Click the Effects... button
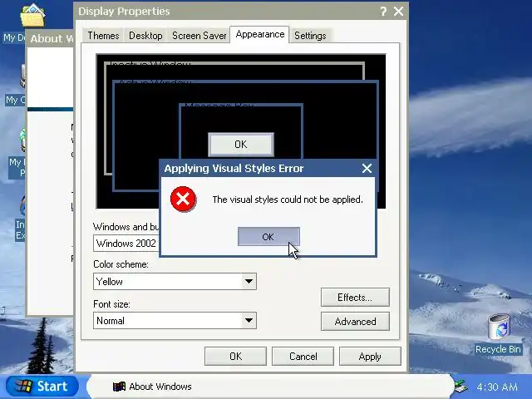Image resolution: width=532 pixels, height=399 pixels. tap(355, 298)
